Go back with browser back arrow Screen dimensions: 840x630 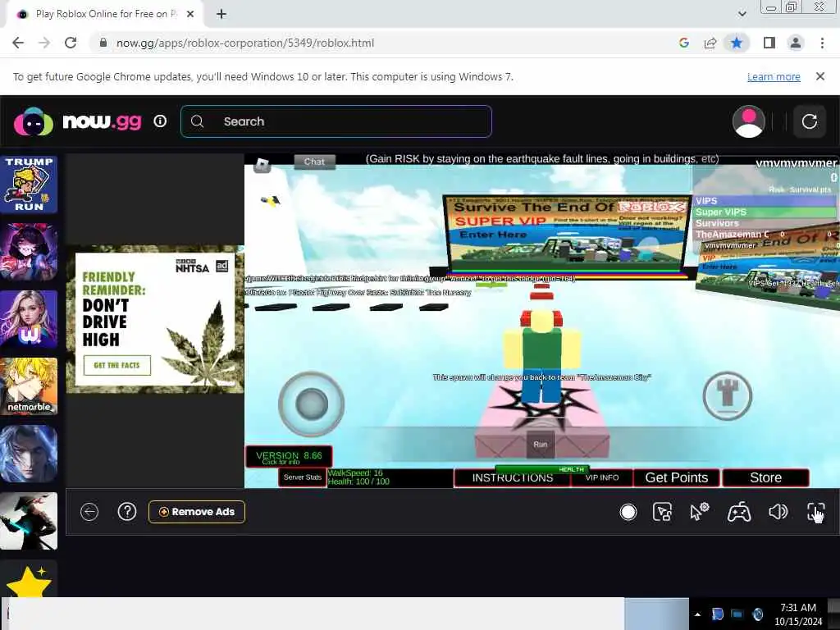tap(18, 43)
